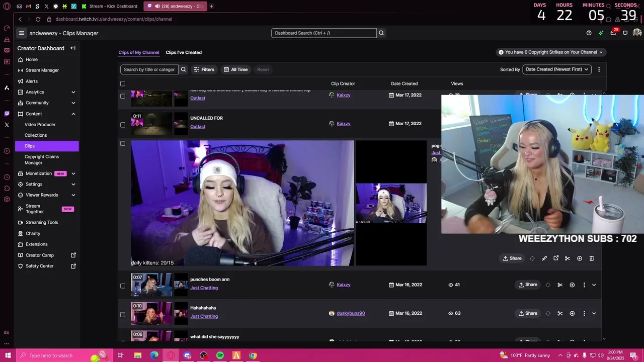This screenshot has width=644, height=362.
Task: Reload the page with the browser refresh button
Action: point(38,19)
